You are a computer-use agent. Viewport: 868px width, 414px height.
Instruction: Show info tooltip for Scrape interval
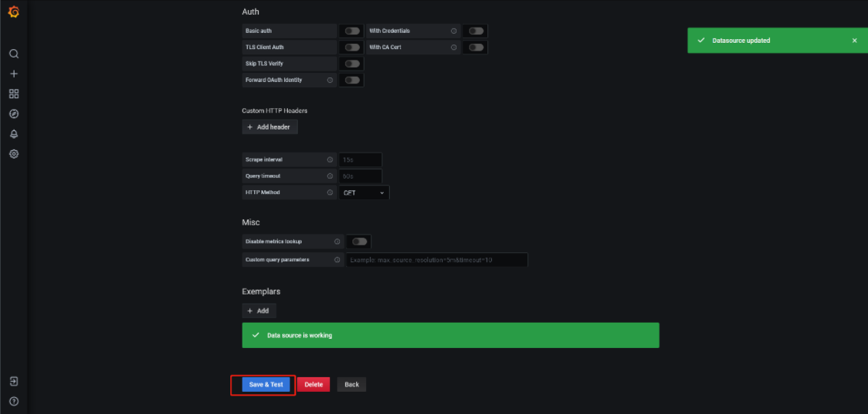click(330, 159)
